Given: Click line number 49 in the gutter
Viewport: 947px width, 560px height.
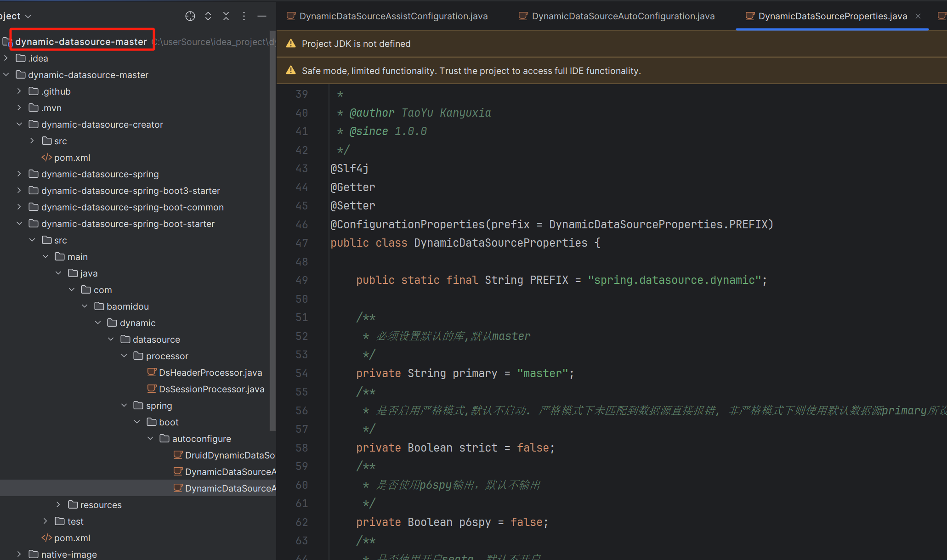Looking at the screenshot, I should coord(302,280).
